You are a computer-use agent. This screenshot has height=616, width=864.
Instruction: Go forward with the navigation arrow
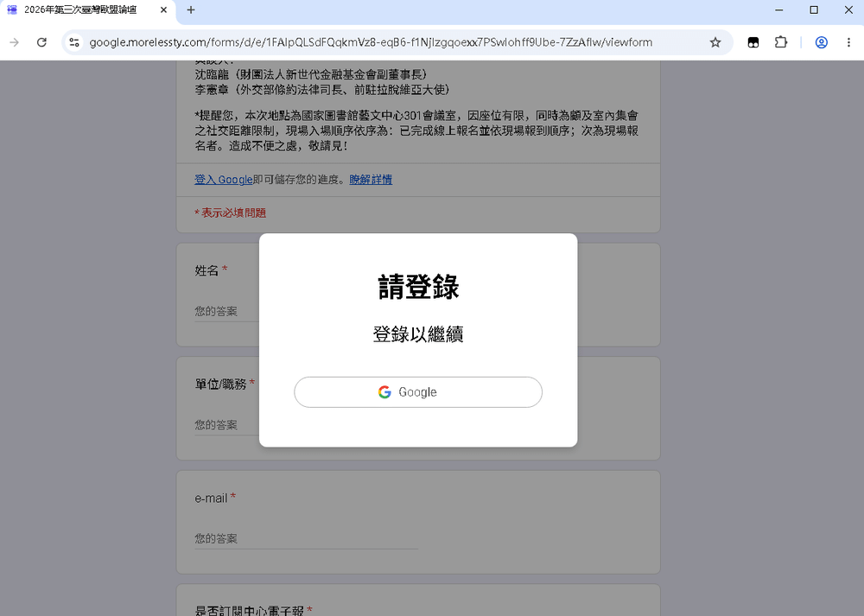click(x=15, y=42)
